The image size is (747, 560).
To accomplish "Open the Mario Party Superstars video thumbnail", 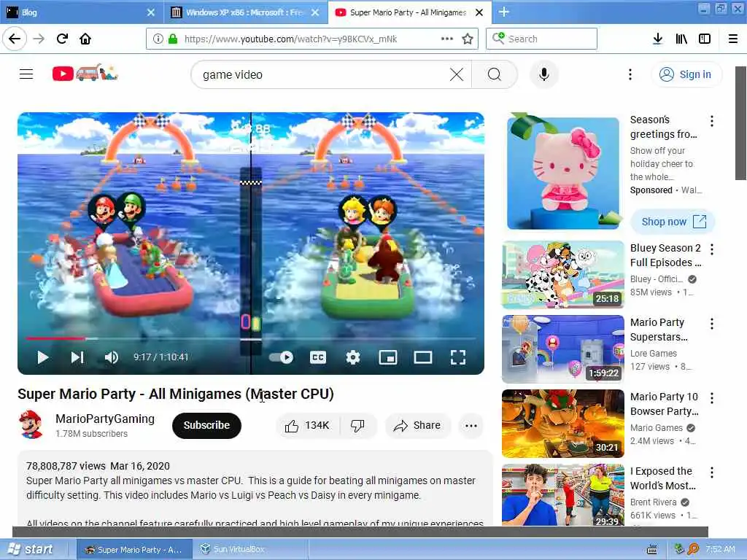I will click(x=563, y=349).
